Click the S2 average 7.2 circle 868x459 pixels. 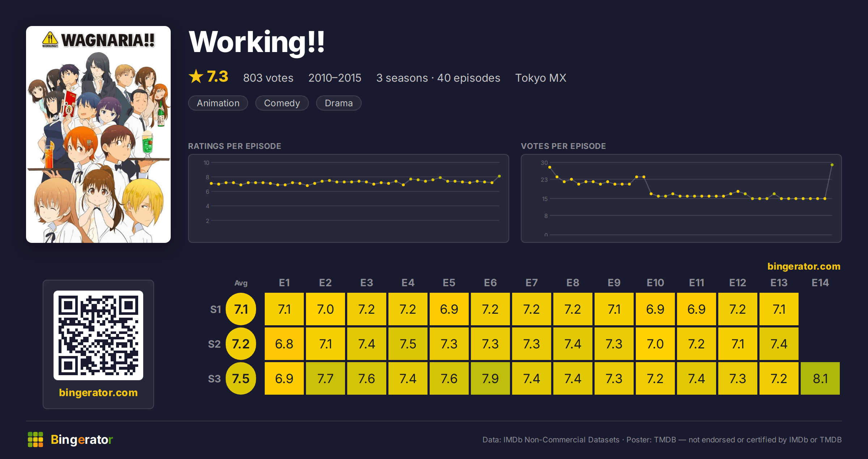(241, 344)
